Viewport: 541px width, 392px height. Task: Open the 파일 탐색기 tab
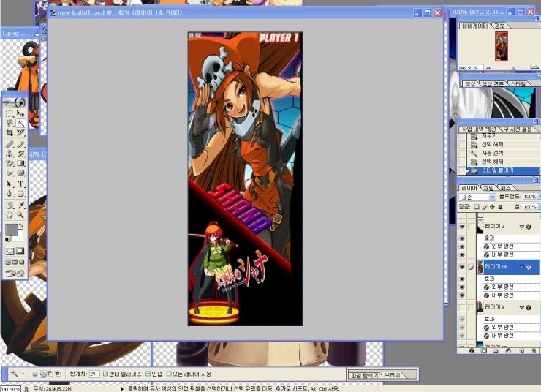click(363, 375)
